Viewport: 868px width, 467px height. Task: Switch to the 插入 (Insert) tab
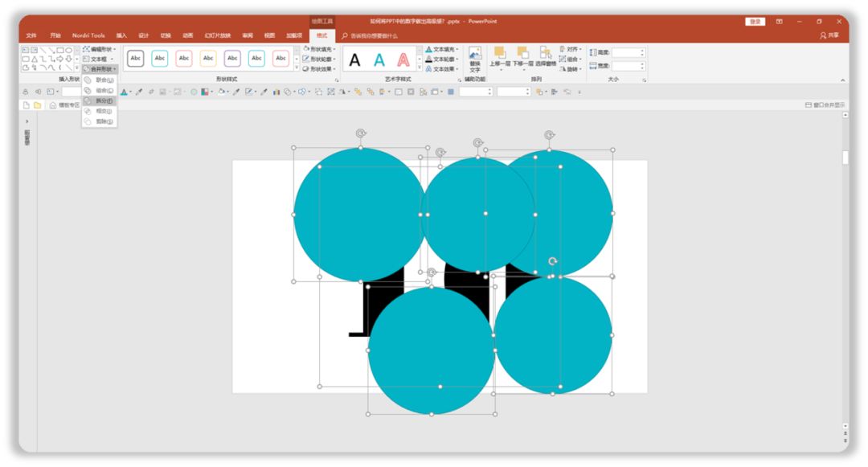[122, 35]
